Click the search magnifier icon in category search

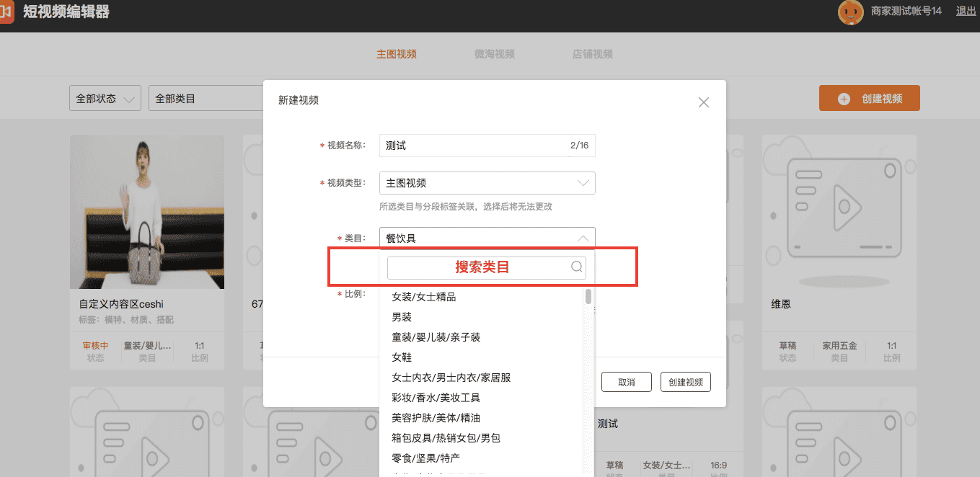[576, 267]
